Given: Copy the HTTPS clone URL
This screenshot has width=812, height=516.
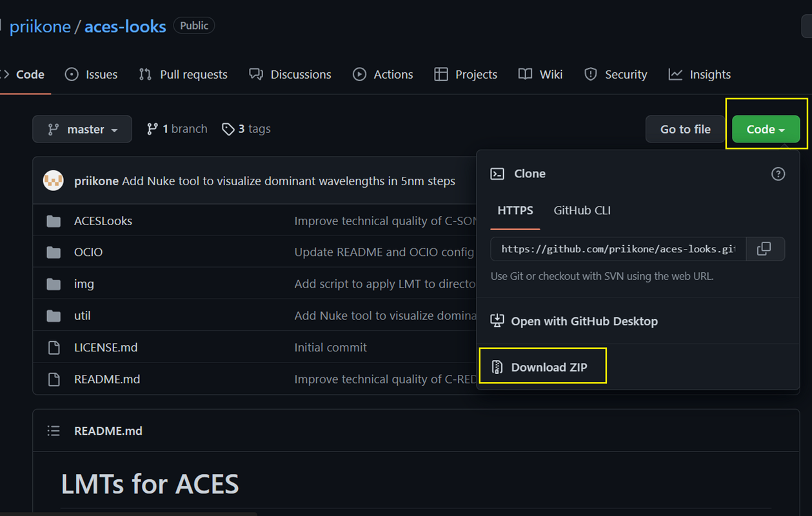Looking at the screenshot, I should click(x=764, y=249).
